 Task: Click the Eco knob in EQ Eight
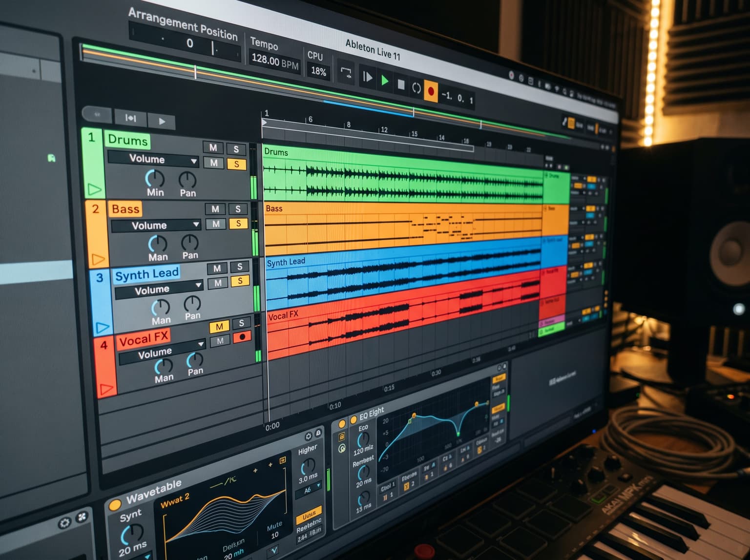(363, 439)
